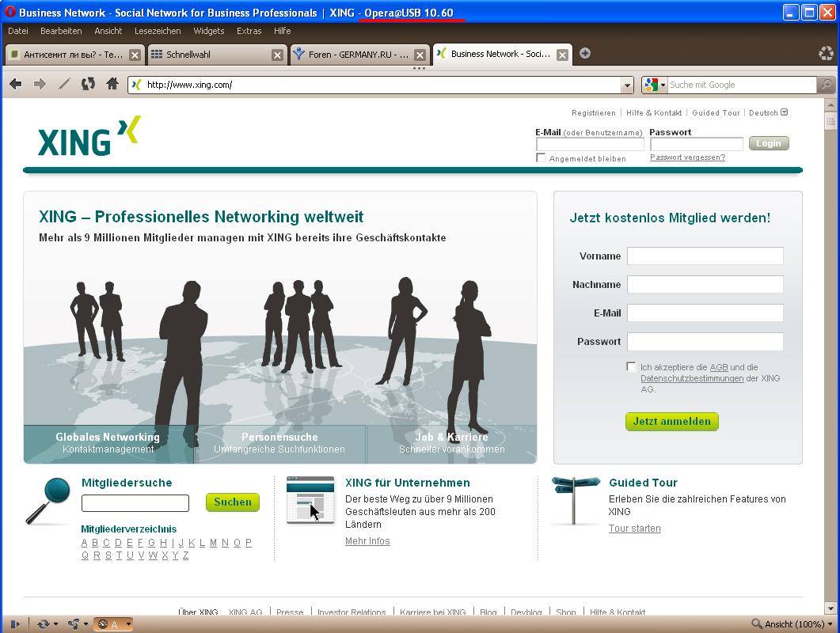Viewport: 840px width, 633px height.
Task: Click the Mitgliedersuche magnifying glass image
Action: [x=48, y=502]
